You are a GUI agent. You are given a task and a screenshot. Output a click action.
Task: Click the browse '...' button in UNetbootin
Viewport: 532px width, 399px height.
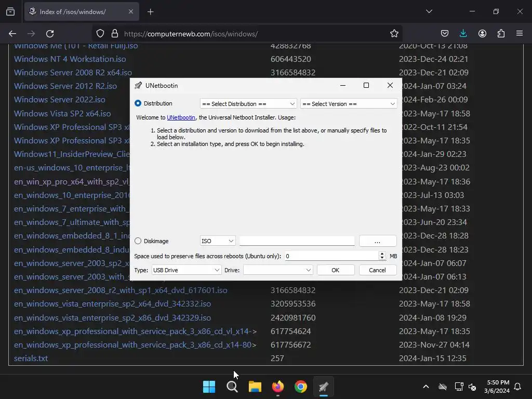(x=378, y=241)
